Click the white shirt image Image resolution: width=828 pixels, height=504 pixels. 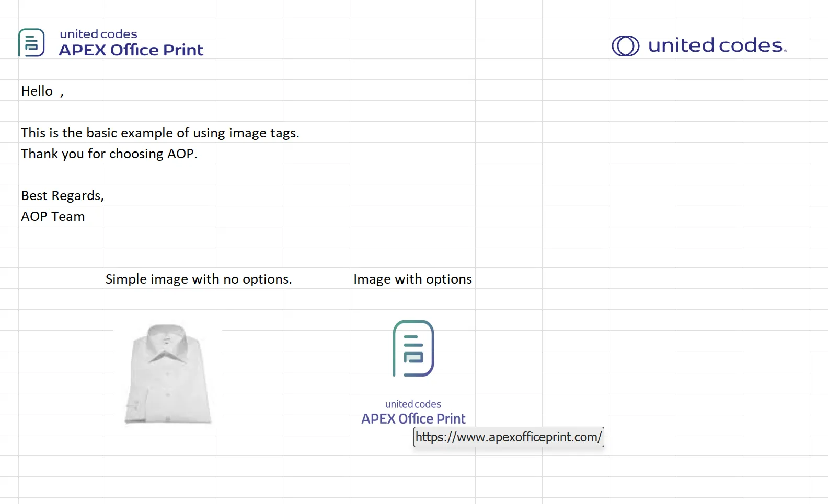pos(168,374)
